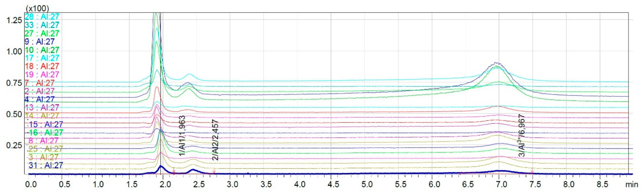The image size is (644, 194).
Task: Click red integration marker near 2.75 min
Action: coord(214,172)
